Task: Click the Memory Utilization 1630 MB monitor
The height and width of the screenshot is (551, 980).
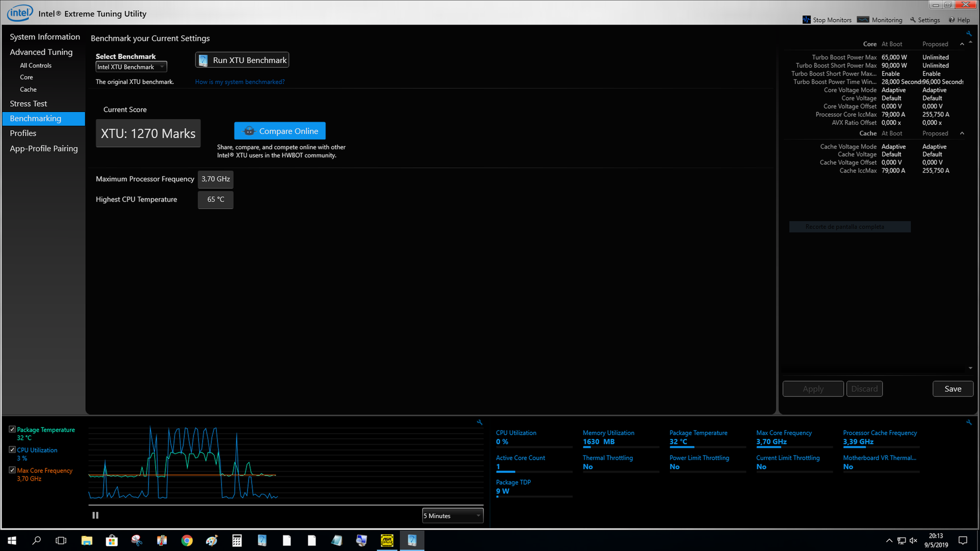Action: click(621, 438)
